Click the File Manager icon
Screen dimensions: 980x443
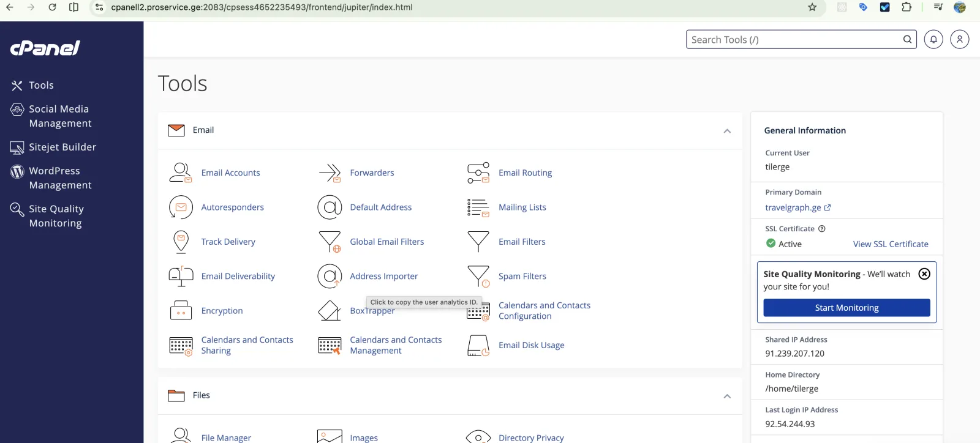click(x=181, y=436)
